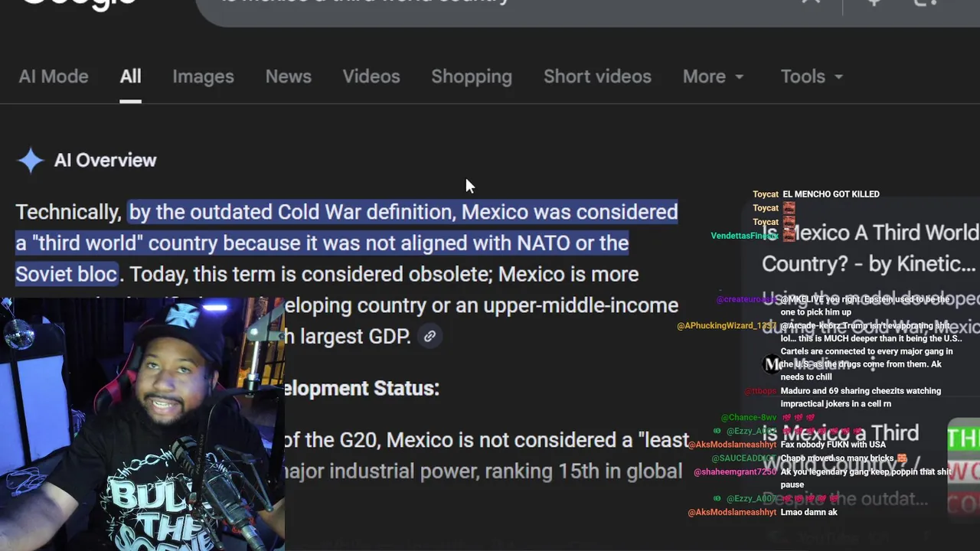This screenshot has height=551, width=980.
Task: Click chat username 'VendettasFinesx'
Action: pyautogui.click(x=744, y=236)
